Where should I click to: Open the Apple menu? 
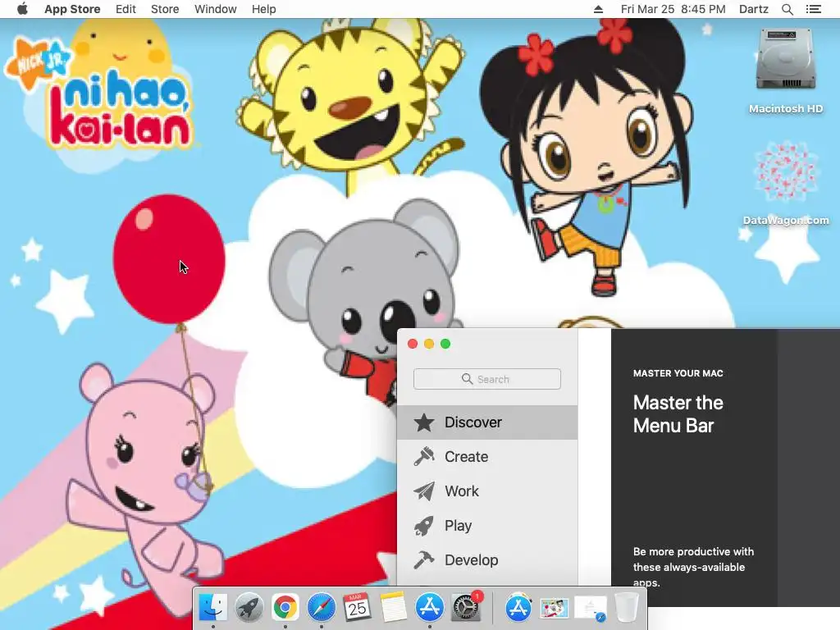pyautogui.click(x=22, y=9)
